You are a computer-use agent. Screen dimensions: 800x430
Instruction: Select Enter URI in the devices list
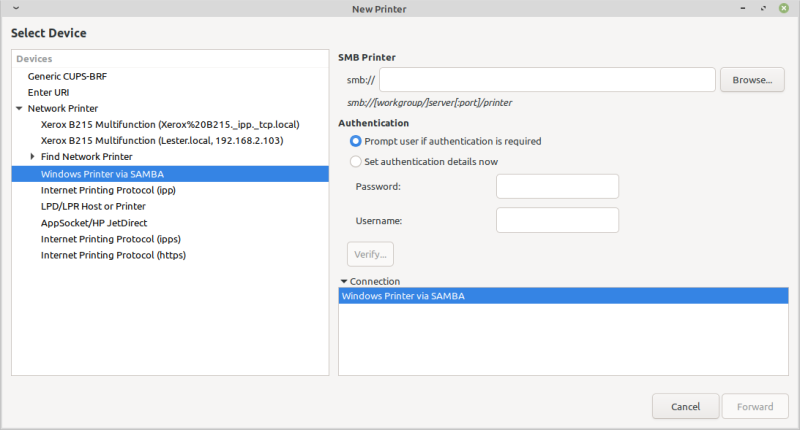point(48,92)
